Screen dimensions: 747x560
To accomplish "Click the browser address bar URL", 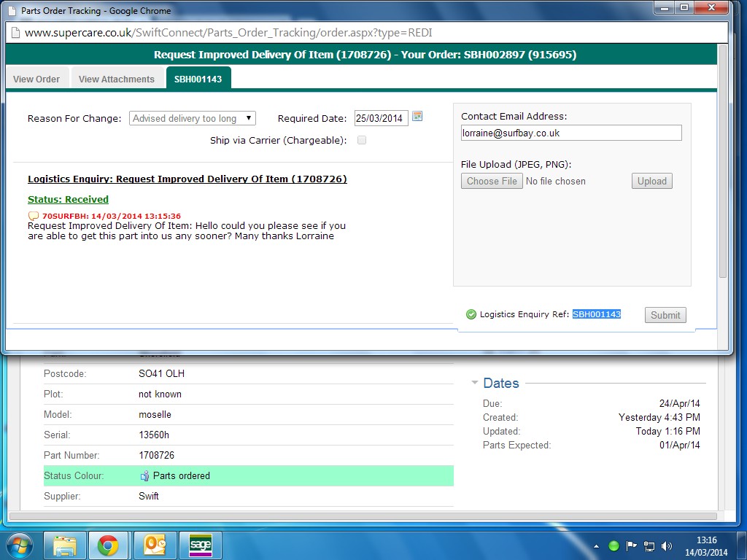I will pyautogui.click(x=228, y=33).
